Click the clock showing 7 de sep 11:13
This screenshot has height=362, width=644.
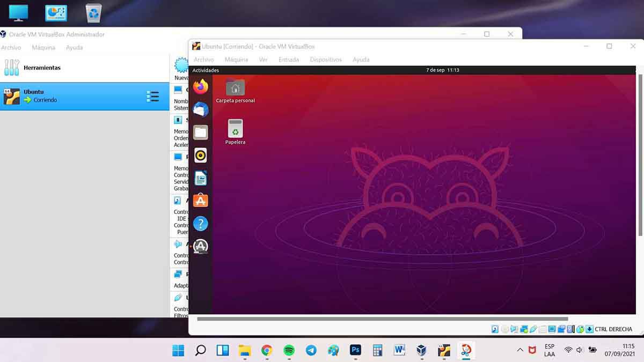tap(442, 70)
